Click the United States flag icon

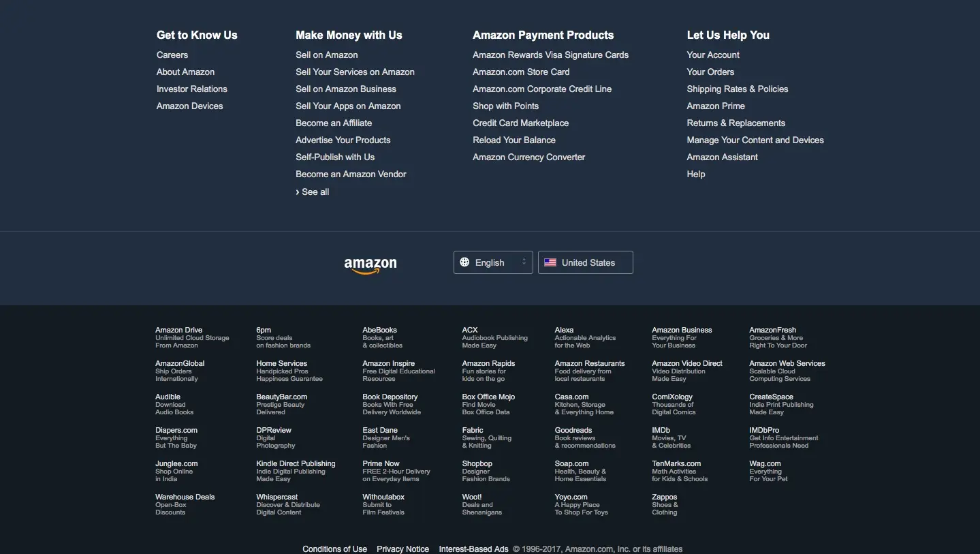550,262
